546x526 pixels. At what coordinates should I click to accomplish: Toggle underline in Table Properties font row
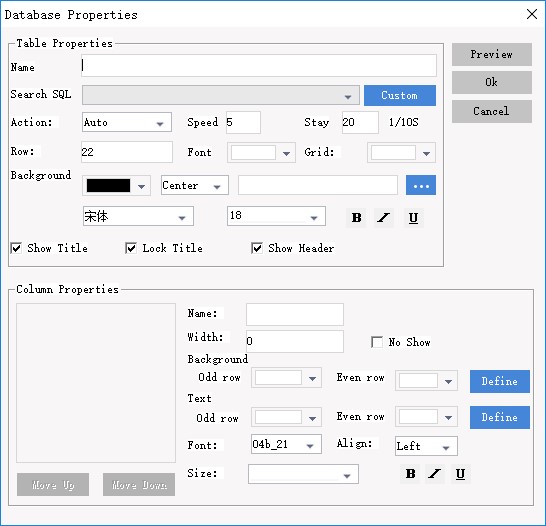coord(413,218)
